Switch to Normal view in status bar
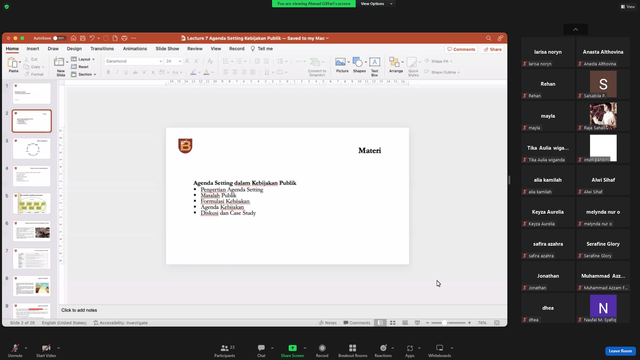The image size is (640, 360). pyautogui.click(x=380, y=322)
